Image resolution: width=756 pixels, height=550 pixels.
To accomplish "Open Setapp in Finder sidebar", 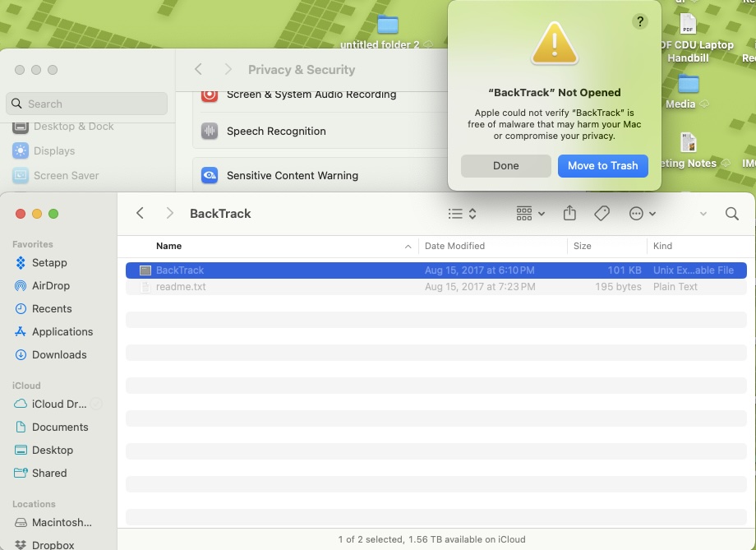I will [48, 263].
